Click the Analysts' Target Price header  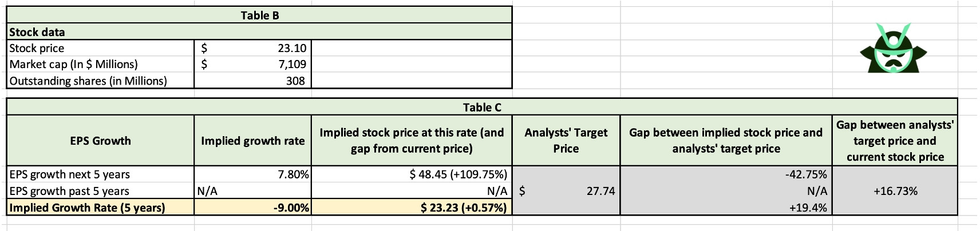[566, 141]
